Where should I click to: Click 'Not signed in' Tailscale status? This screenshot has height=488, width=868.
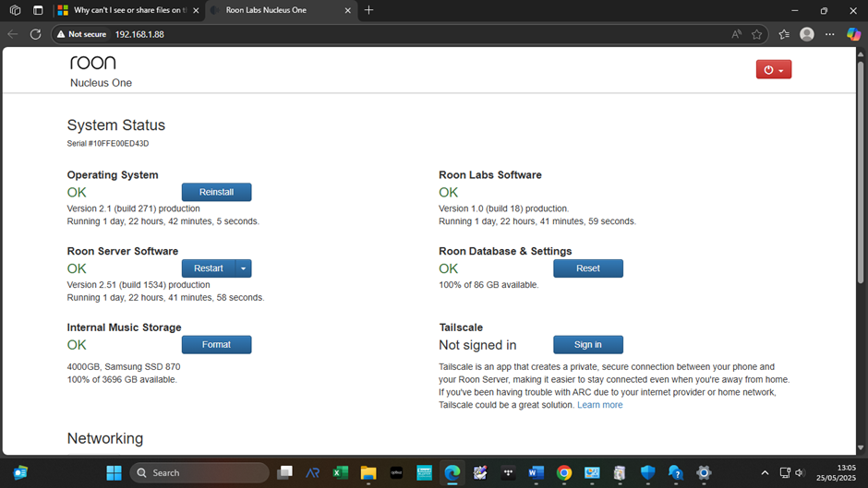(x=477, y=345)
